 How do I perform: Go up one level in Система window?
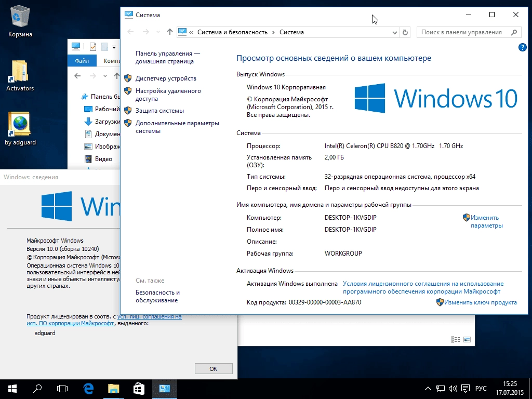coord(170,32)
